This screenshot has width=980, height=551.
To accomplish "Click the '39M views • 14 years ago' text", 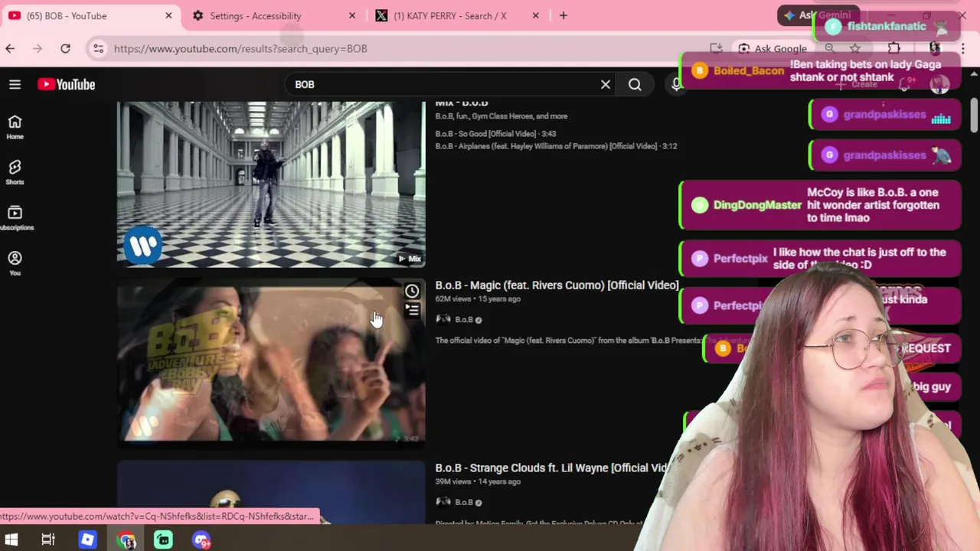I will pos(478,481).
